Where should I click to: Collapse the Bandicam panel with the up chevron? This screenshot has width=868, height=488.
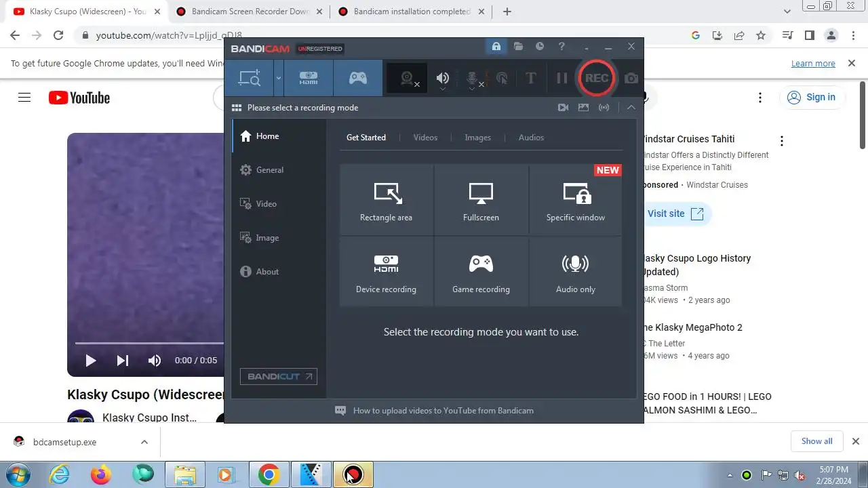point(631,108)
